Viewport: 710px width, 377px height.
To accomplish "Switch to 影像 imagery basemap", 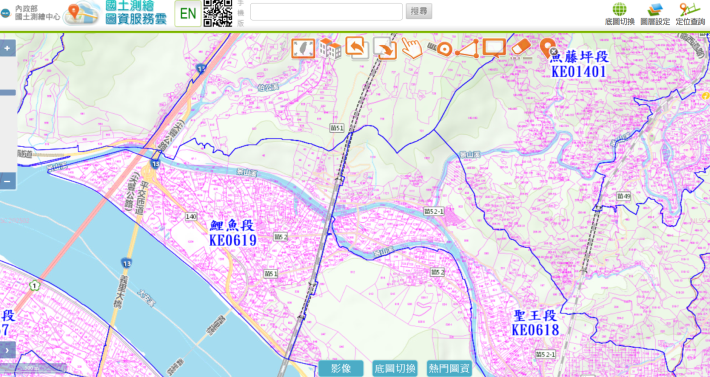I will click(341, 368).
